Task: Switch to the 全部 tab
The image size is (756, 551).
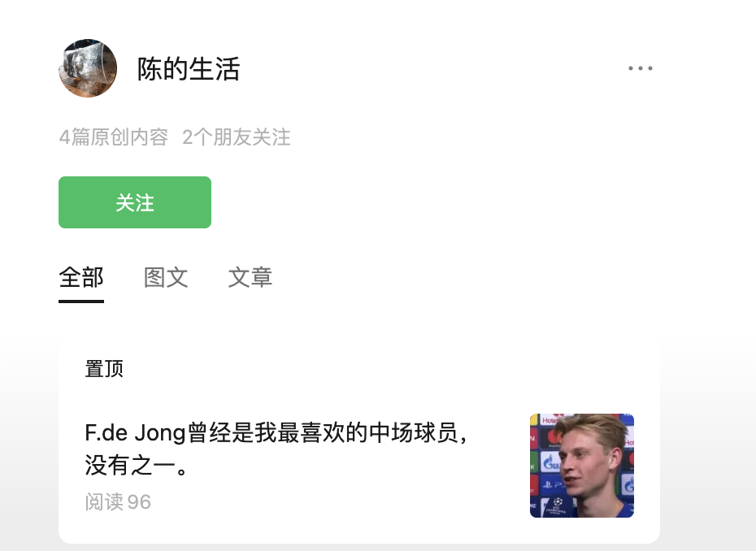Action: 81,277
